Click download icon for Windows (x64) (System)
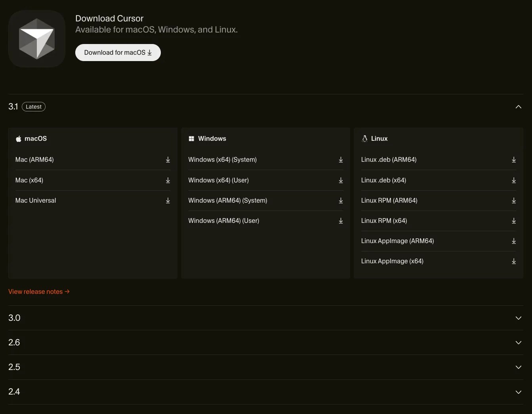 (341, 160)
